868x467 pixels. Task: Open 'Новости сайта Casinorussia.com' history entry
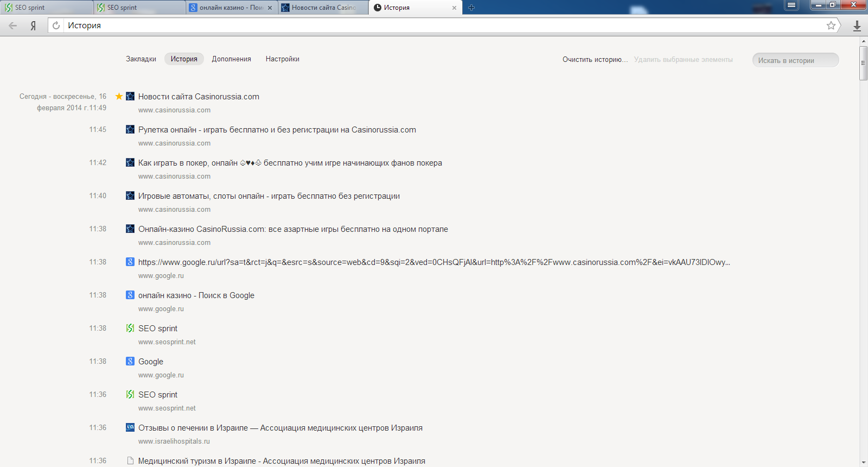[199, 97]
